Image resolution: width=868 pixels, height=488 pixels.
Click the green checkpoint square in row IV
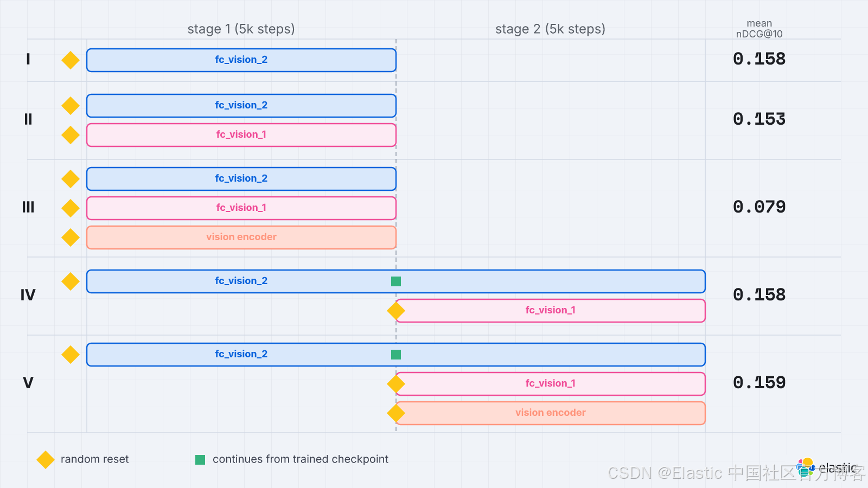(x=396, y=281)
